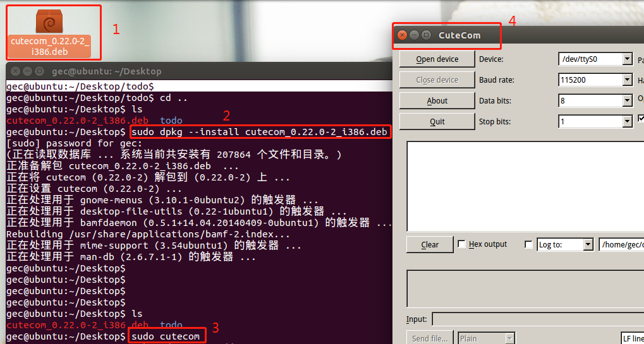Maximize the CuteCom window
Viewport: 644px width, 344px height.
(x=427, y=35)
